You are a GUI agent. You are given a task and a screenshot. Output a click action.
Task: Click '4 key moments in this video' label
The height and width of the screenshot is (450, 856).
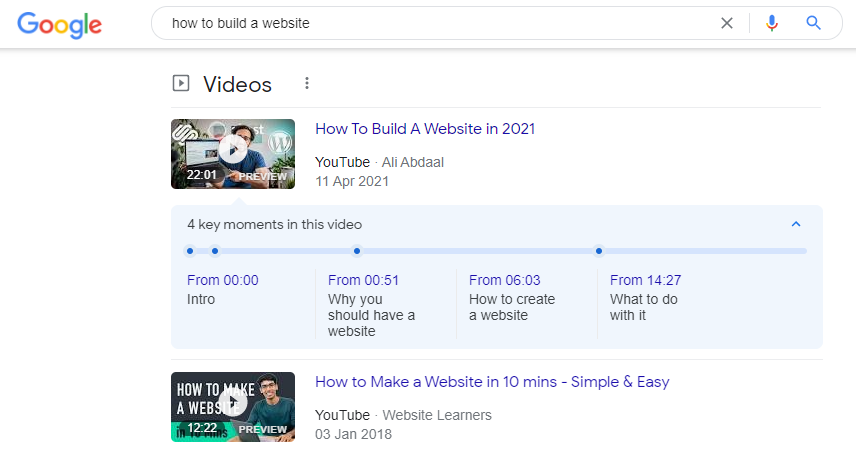[x=275, y=224]
